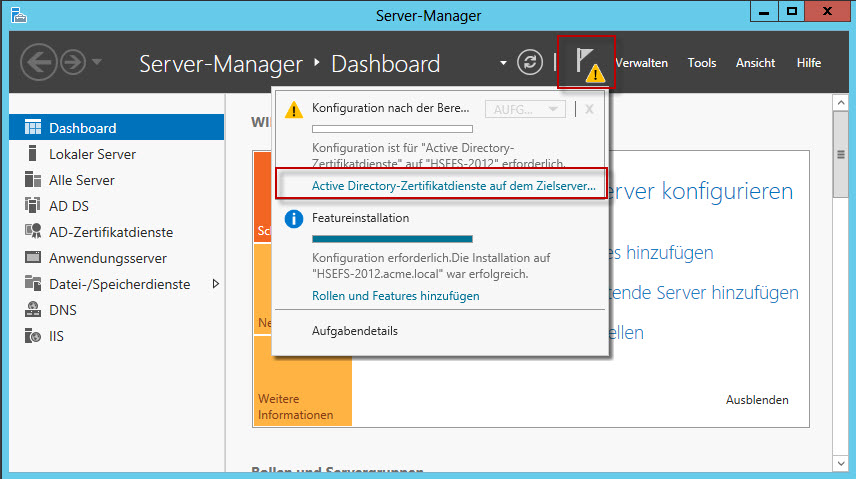The height and width of the screenshot is (479, 856).
Task: Dismiss the Konfiguration notification with X
Action: click(x=589, y=109)
